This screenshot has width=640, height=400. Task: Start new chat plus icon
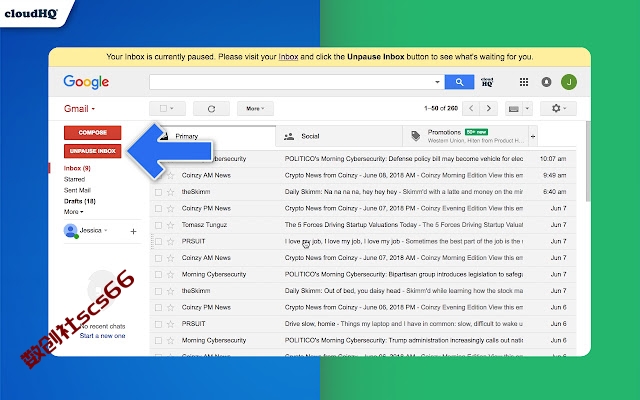[x=133, y=231]
